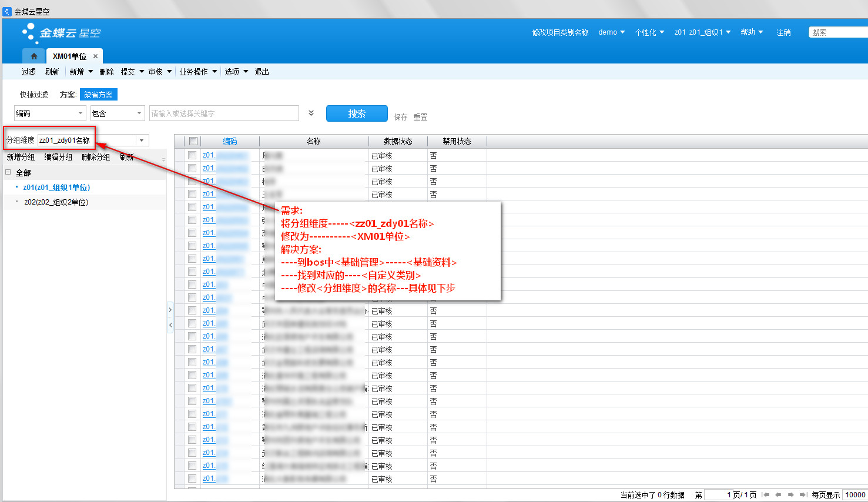Close the XM01单位 tab
868x502 pixels.
point(95,56)
